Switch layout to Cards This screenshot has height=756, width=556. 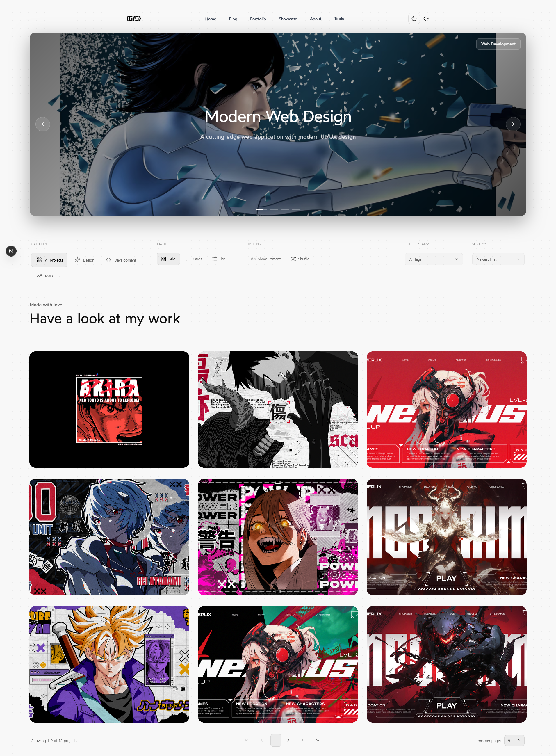194,259
